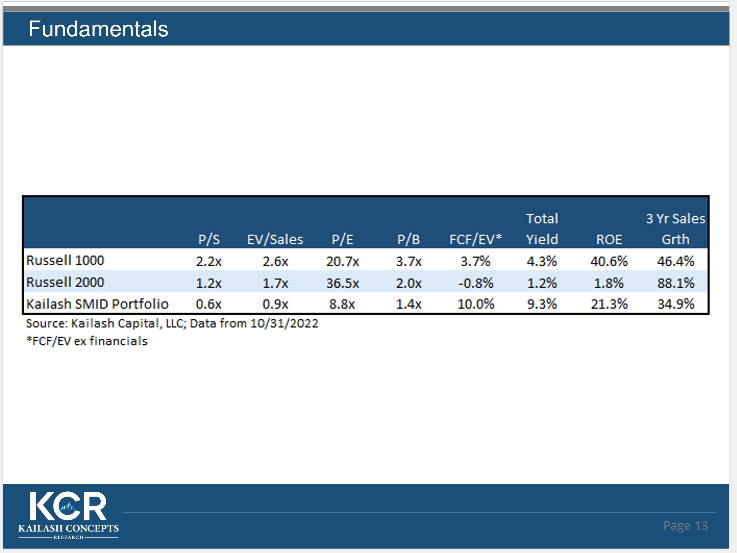Click the 10.0% FCF/EV value
This screenshot has width=737, height=553.
[x=474, y=304]
